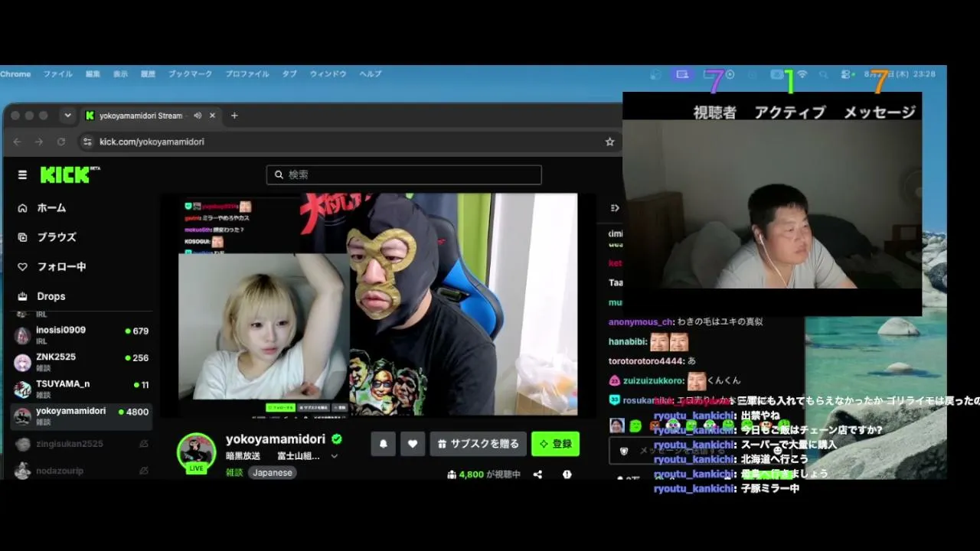Click the Chrome app menu
Screen dimensions: 980x551
click(15, 74)
